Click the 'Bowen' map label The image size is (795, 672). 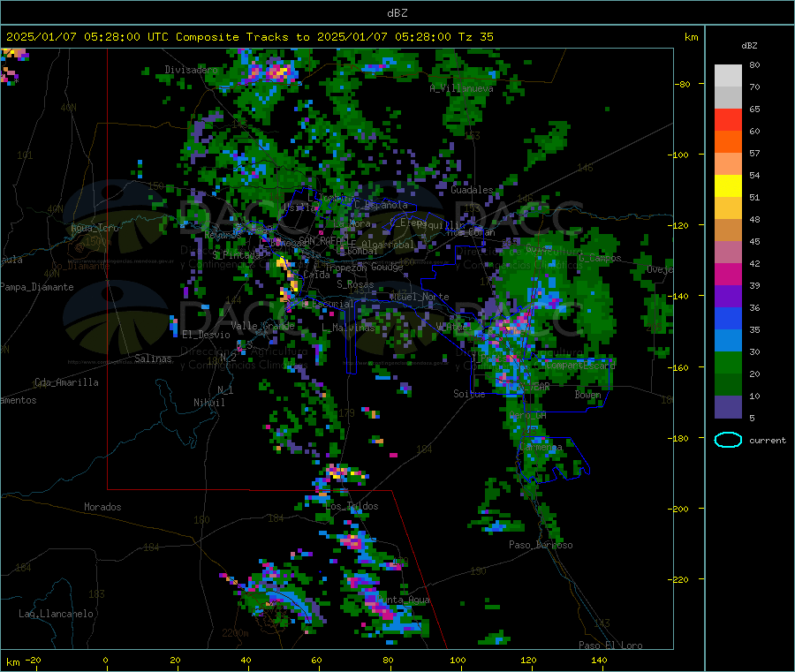[x=587, y=396]
